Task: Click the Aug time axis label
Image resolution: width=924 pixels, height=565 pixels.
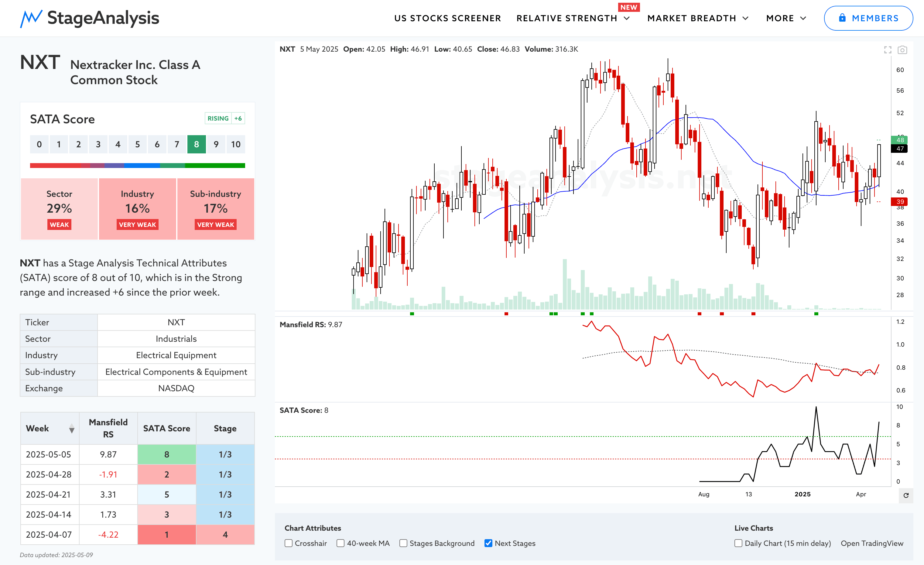Action: (x=703, y=494)
